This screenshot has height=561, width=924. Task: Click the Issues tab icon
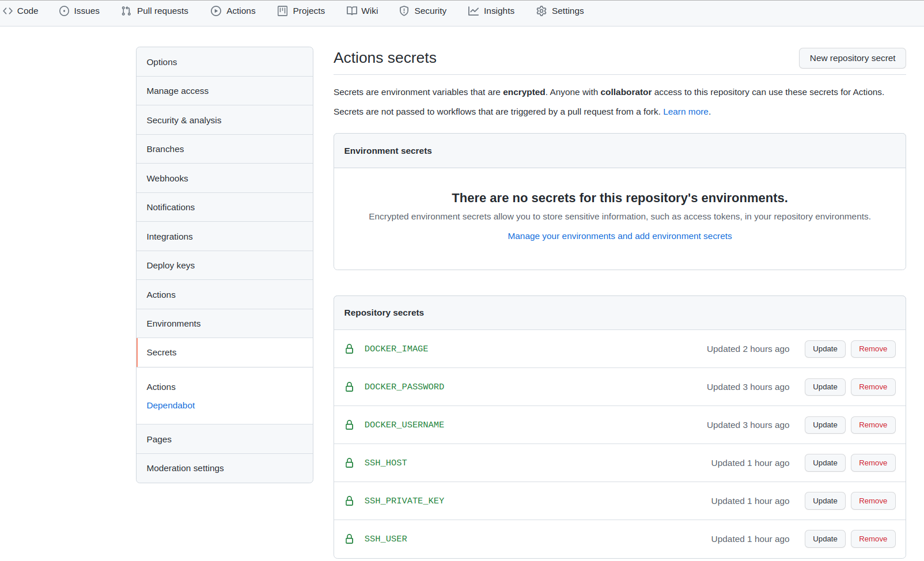[64, 11]
